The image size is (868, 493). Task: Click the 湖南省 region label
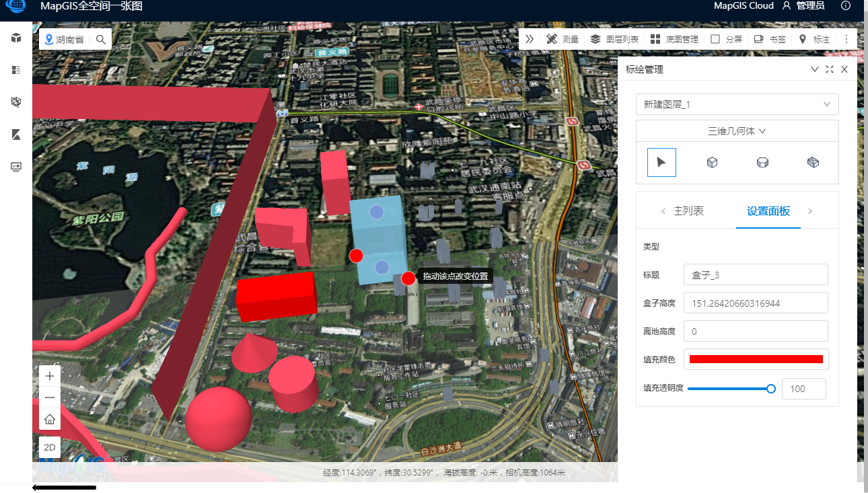pyautogui.click(x=70, y=40)
